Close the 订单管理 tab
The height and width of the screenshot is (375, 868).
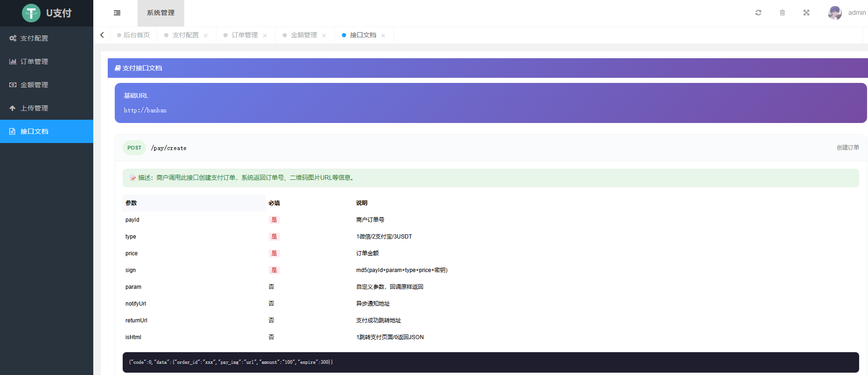[265, 35]
